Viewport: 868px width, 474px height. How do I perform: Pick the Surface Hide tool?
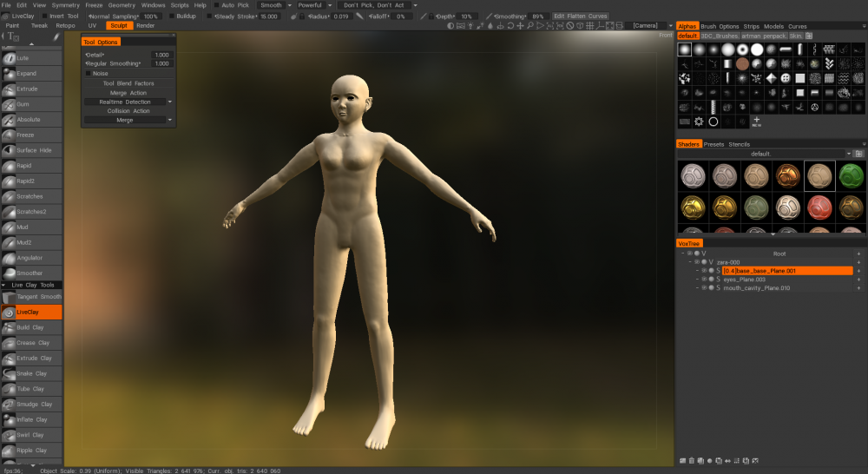click(x=31, y=150)
